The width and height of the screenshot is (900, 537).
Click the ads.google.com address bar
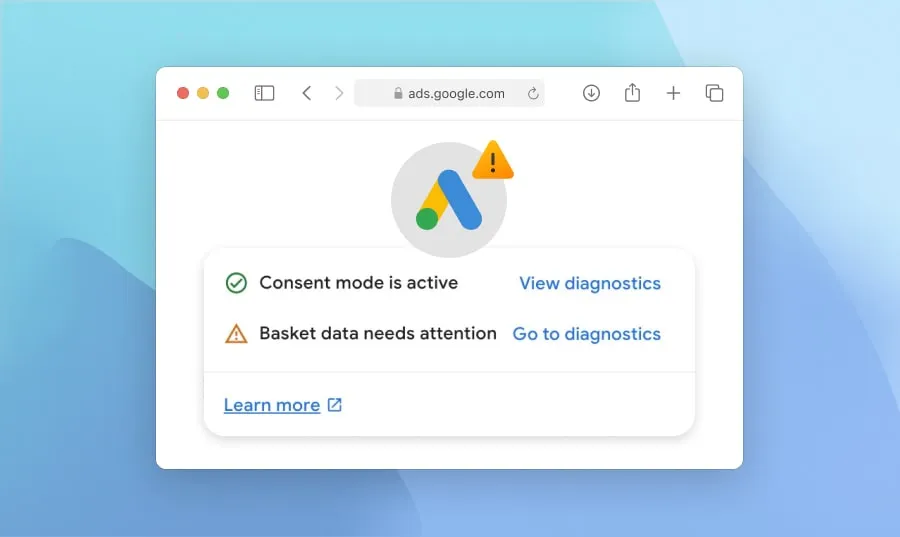click(449, 93)
